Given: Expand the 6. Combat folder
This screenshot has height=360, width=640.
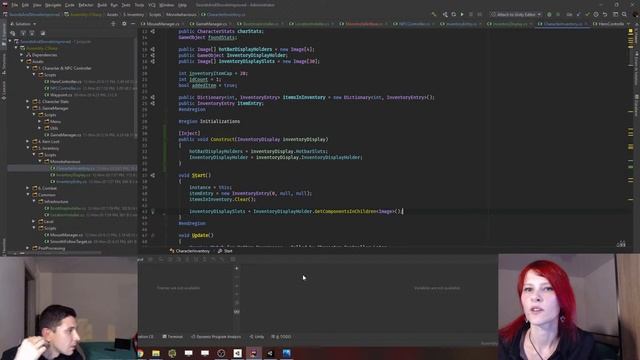Looking at the screenshot, I should [28, 188].
